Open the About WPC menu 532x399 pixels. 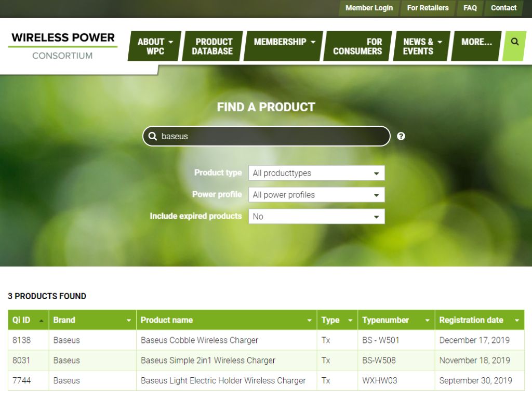point(155,46)
